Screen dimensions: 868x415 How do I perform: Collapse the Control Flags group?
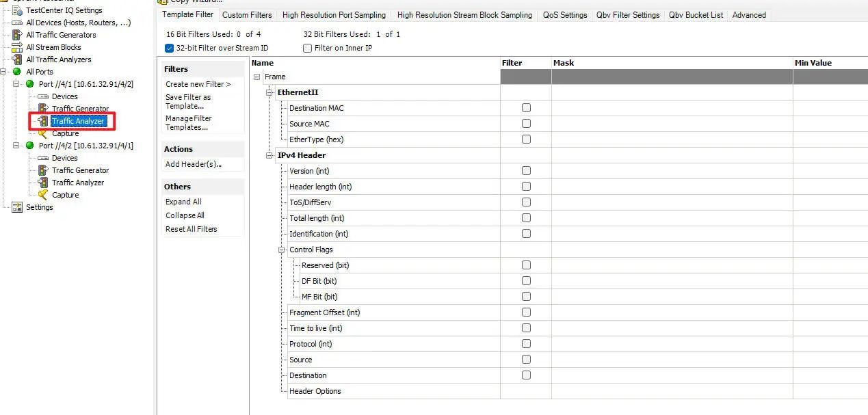click(x=282, y=250)
